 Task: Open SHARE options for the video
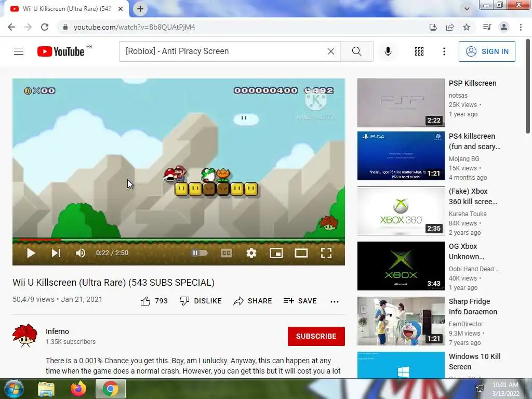point(253,301)
